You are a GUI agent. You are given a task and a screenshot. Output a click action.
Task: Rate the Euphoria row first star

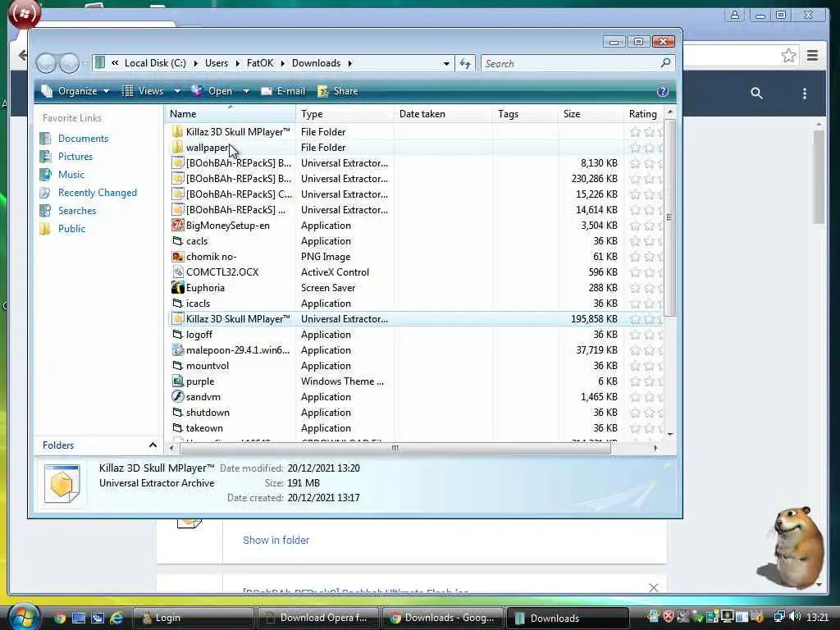tap(635, 288)
